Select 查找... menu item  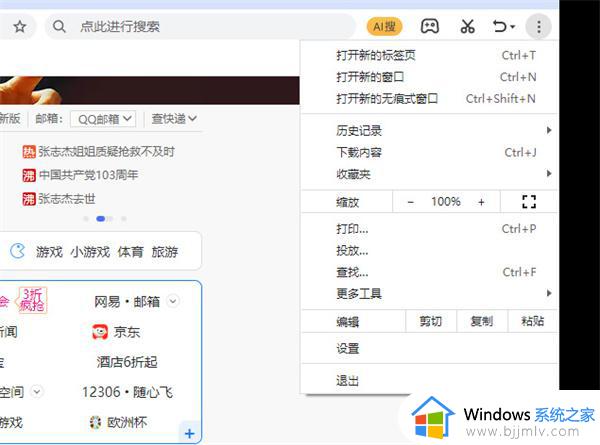point(429,272)
